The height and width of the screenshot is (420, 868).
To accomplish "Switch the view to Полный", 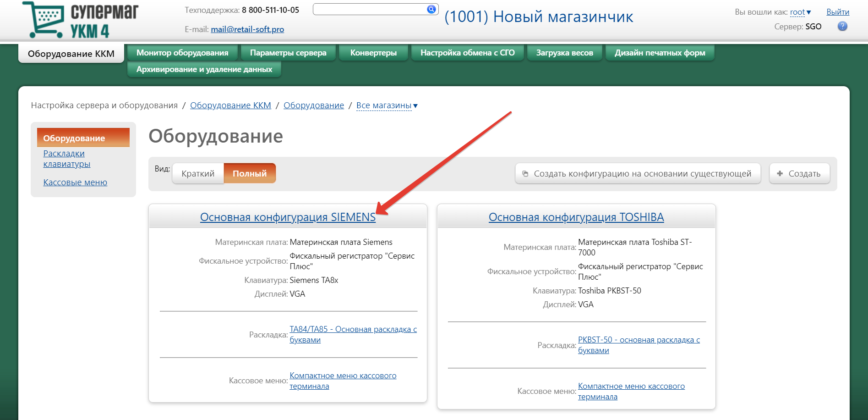I will pyautogui.click(x=250, y=173).
